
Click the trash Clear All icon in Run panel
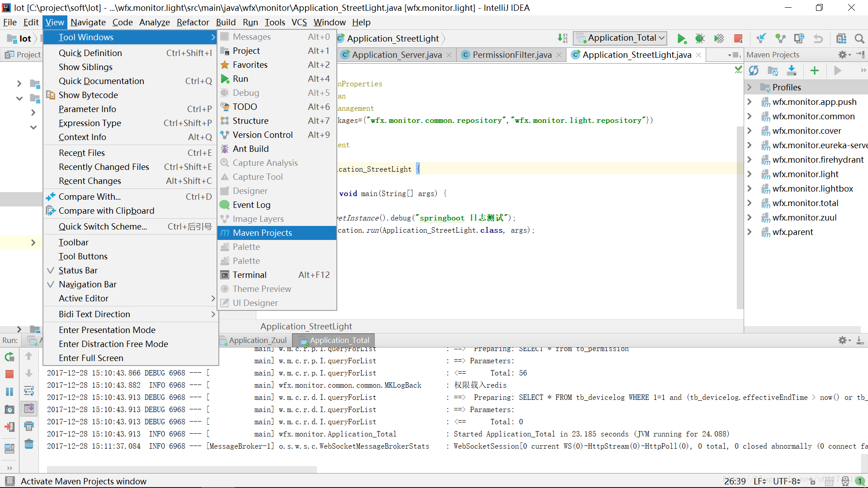pos(28,444)
